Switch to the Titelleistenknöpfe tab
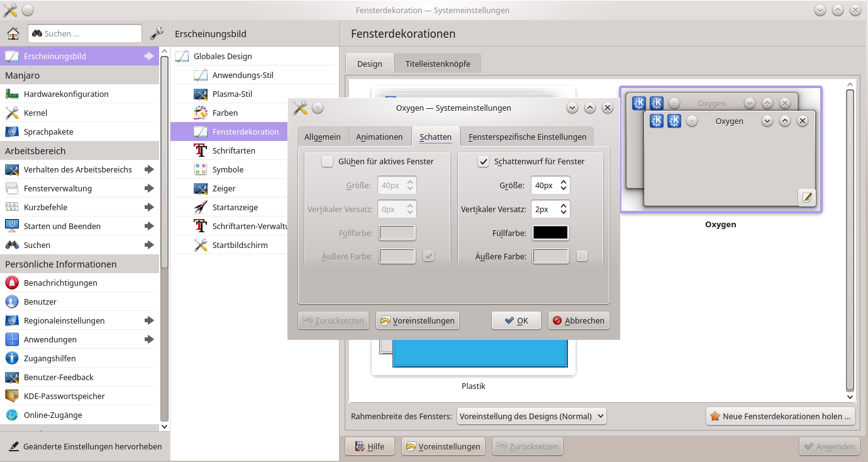Screen dimensions: 868x462 click(438, 64)
